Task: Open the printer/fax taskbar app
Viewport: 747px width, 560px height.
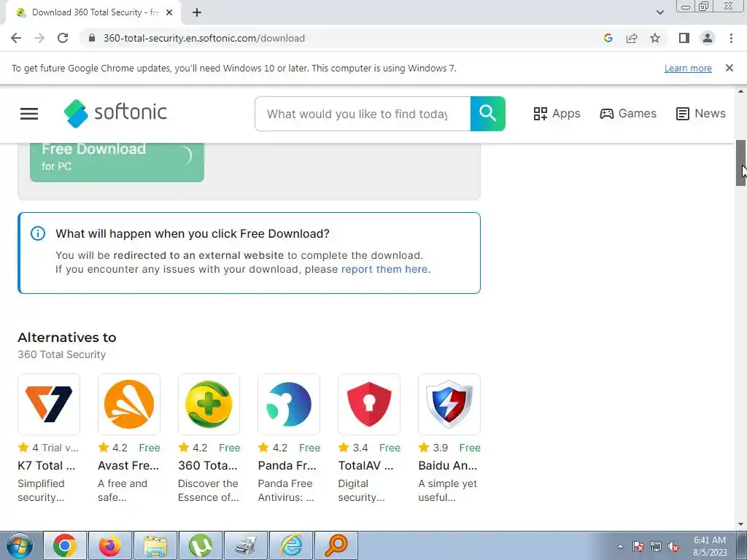Action: [x=246, y=545]
